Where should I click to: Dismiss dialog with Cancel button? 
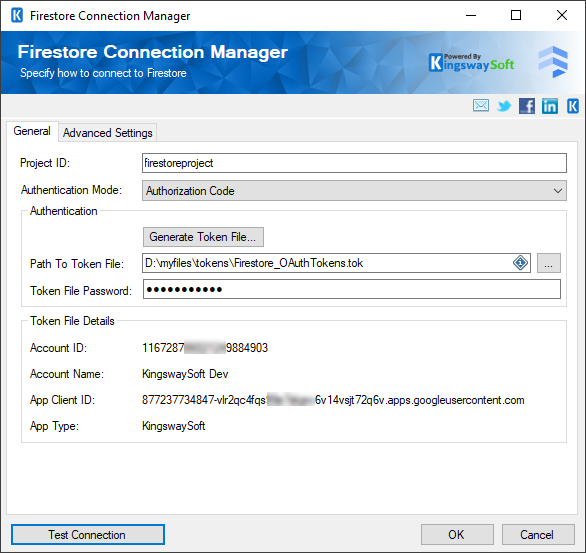click(537, 534)
